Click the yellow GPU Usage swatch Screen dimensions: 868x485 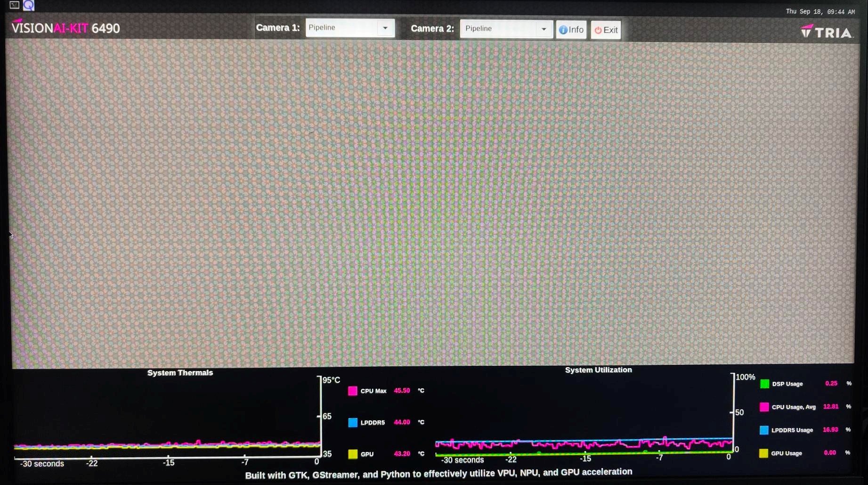[763, 453]
